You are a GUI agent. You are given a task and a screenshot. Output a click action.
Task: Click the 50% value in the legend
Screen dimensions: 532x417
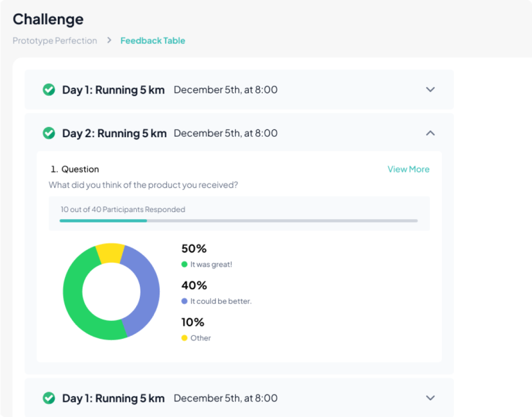(x=194, y=249)
